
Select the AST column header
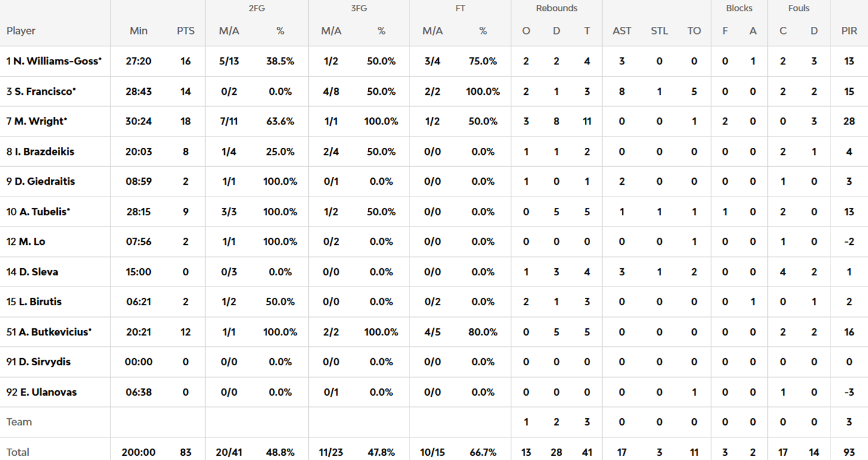tap(622, 31)
